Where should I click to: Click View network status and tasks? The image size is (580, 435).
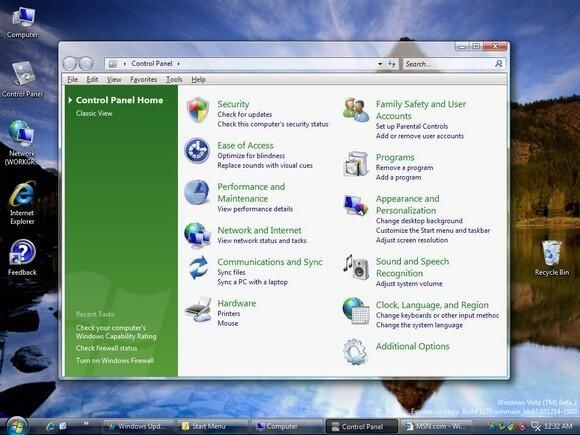pyautogui.click(x=262, y=241)
